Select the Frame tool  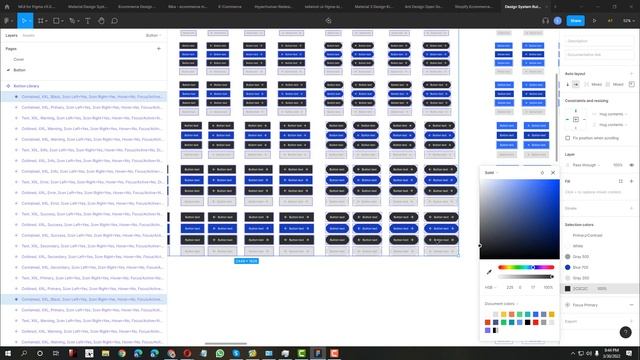[x=42, y=20]
